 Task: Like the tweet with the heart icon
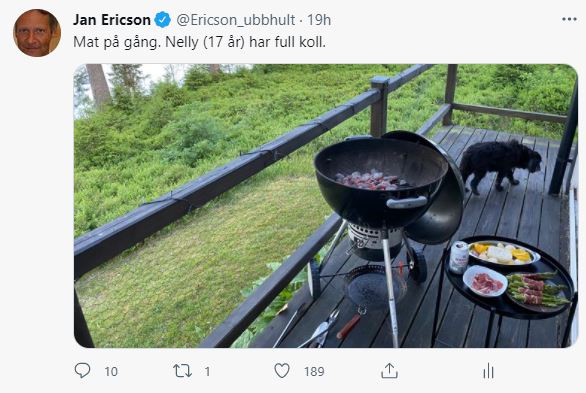click(x=282, y=371)
